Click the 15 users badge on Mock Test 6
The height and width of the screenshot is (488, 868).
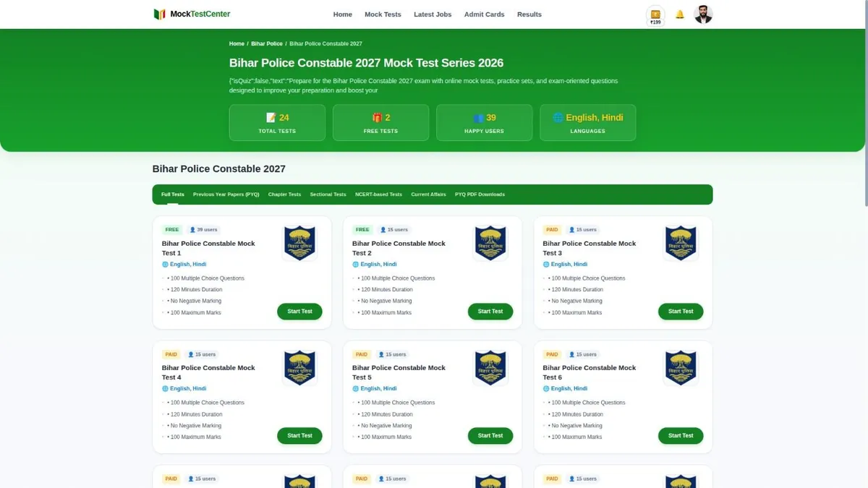pos(583,354)
